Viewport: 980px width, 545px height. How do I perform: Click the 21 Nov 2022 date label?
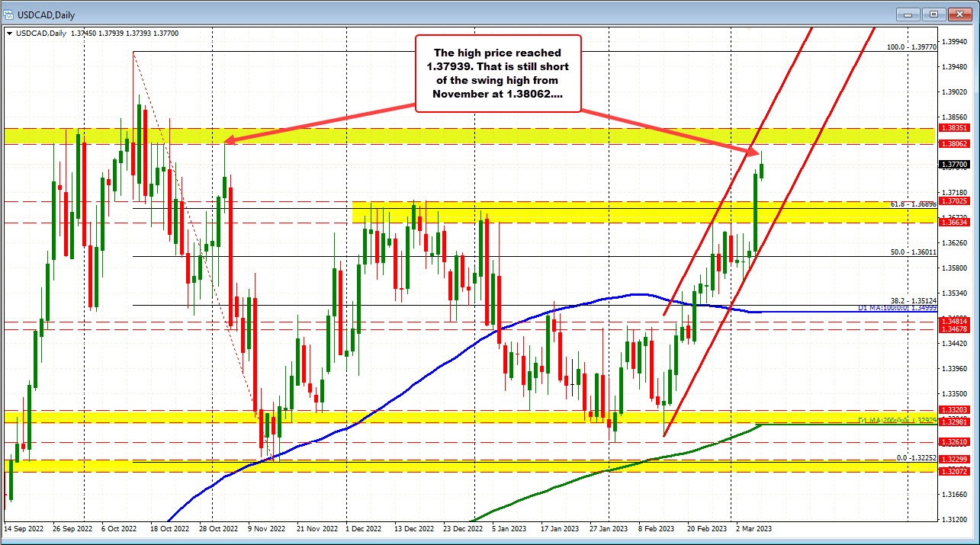[316, 527]
